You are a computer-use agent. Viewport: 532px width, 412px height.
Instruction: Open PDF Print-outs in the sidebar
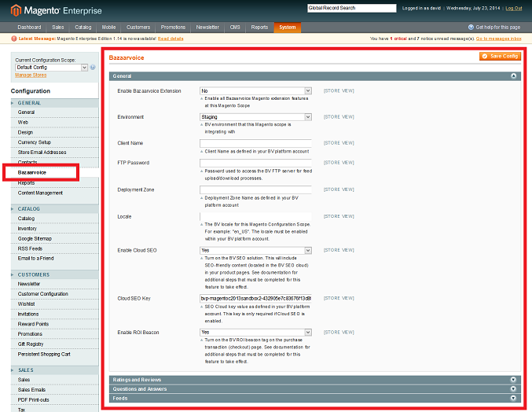(x=33, y=399)
